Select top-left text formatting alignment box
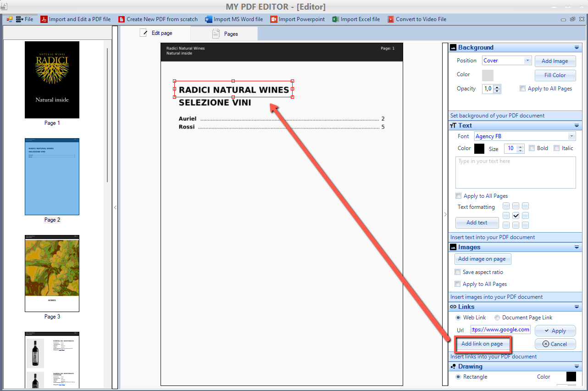Viewport: 588px width, 391px height. click(x=506, y=206)
